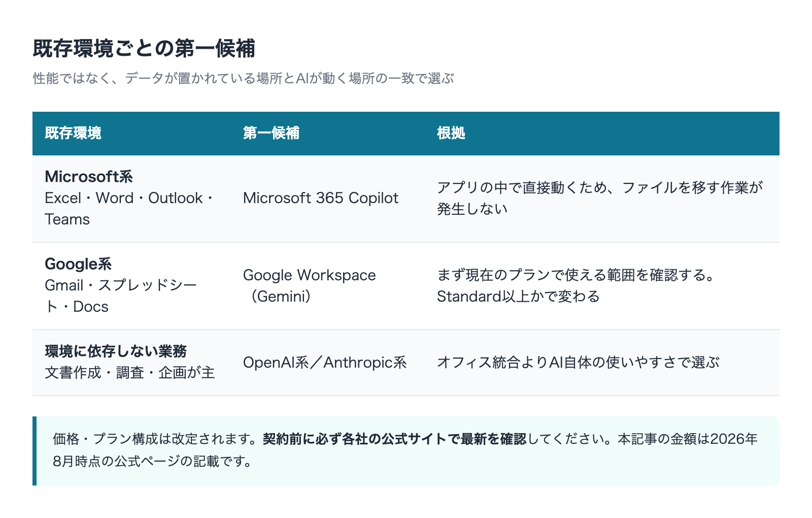The height and width of the screenshot is (518, 812).
Task: Select the Google系 row label
Action: click(x=78, y=264)
